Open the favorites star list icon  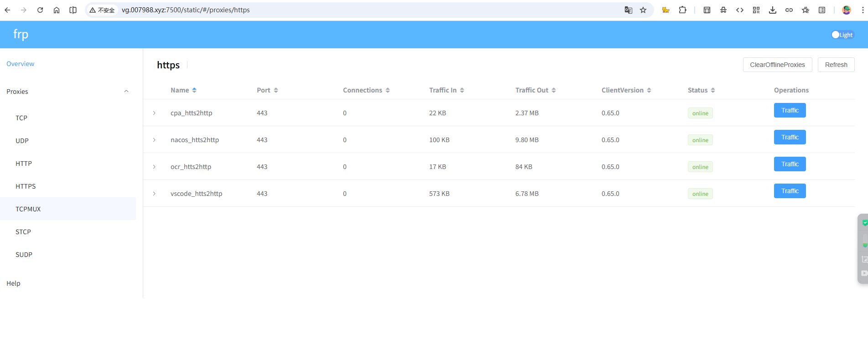(x=806, y=10)
